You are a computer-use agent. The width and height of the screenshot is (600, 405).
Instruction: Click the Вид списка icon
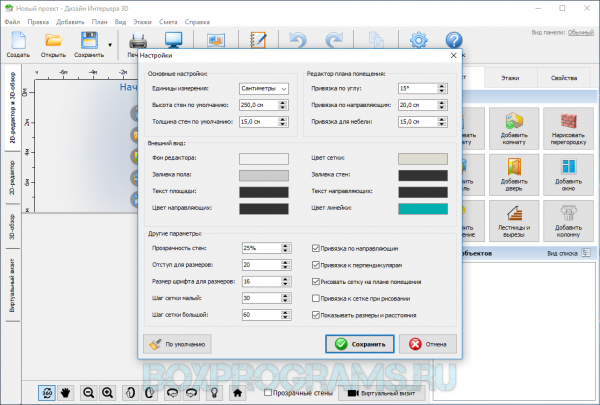pyautogui.click(x=586, y=253)
